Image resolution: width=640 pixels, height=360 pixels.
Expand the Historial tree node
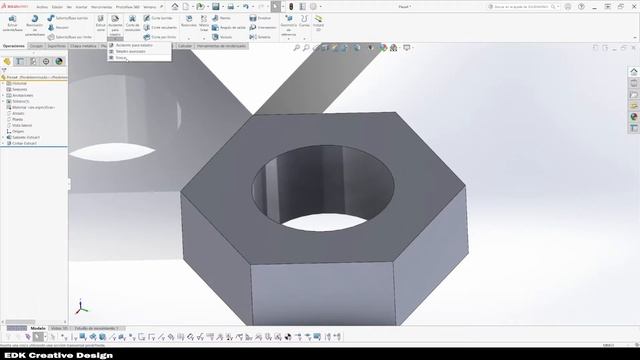pos(3,83)
